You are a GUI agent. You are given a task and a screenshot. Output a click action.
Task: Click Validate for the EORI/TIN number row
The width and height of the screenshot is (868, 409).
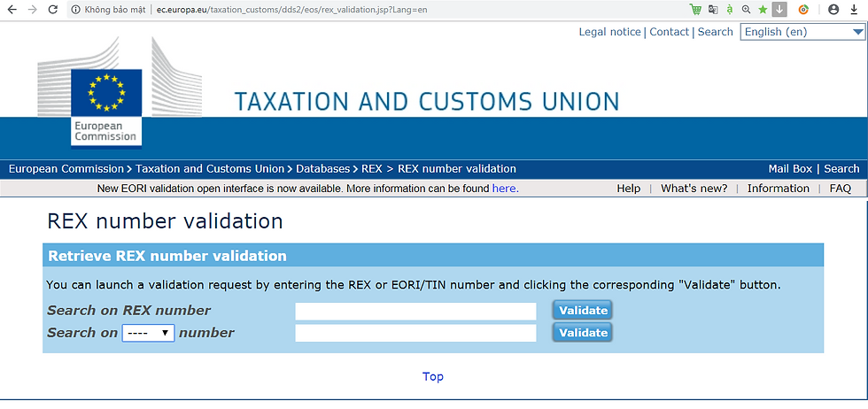[x=583, y=333]
